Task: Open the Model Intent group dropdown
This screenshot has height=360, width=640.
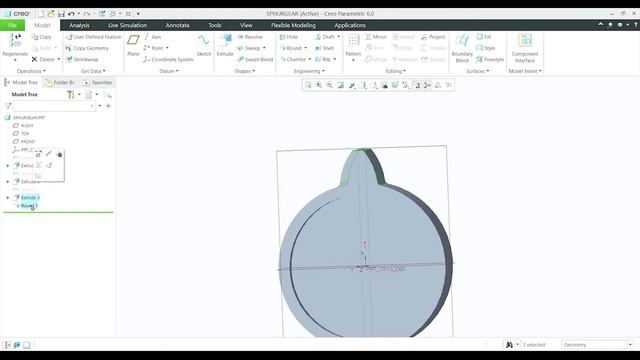Action: coord(525,71)
